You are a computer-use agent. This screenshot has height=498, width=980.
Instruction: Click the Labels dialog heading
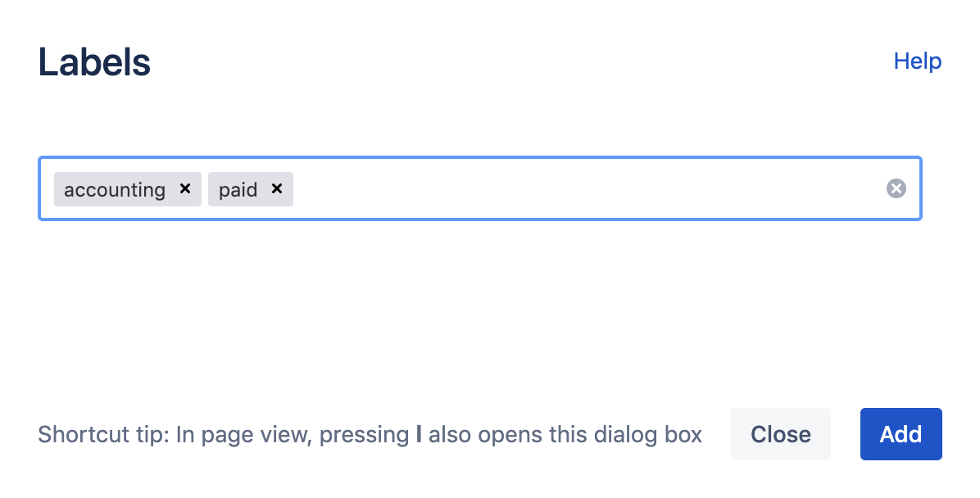(x=94, y=61)
